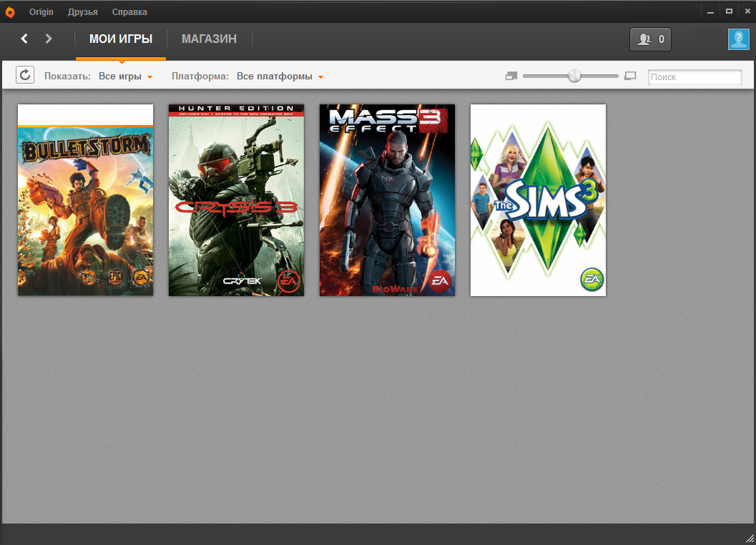Select the Crysis 3 game cover

(x=236, y=200)
